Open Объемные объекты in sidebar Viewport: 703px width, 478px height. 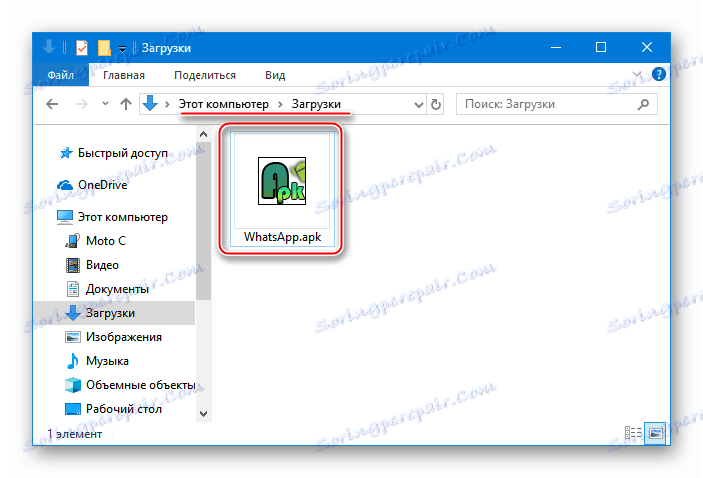(x=141, y=385)
